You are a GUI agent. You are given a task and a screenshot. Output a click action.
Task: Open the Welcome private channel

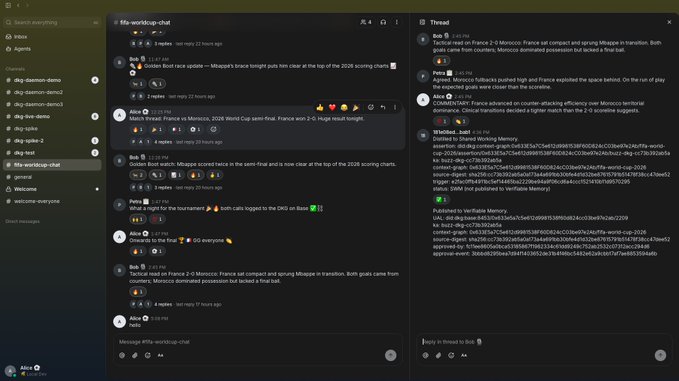point(52,189)
